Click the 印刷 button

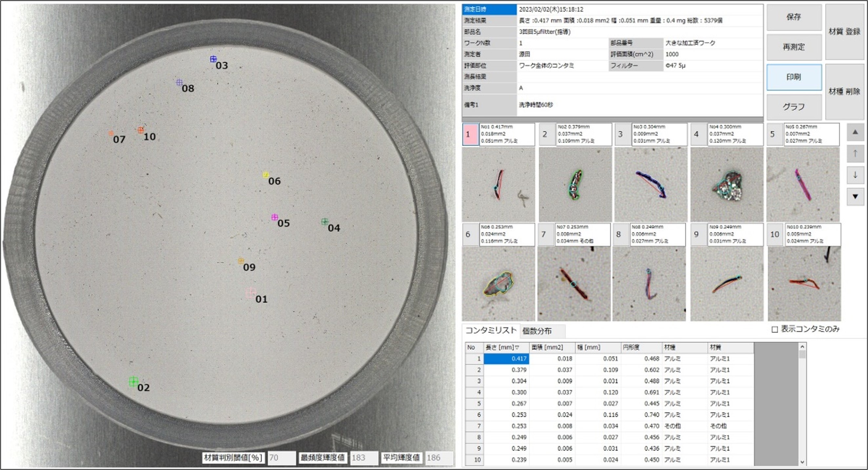pyautogui.click(x=794, y=77)
